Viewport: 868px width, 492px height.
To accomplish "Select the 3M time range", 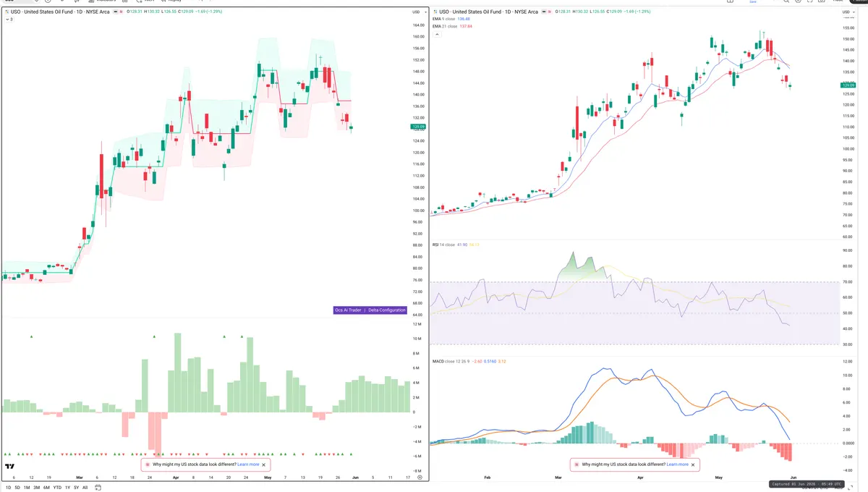I will [x=36, y=488].
